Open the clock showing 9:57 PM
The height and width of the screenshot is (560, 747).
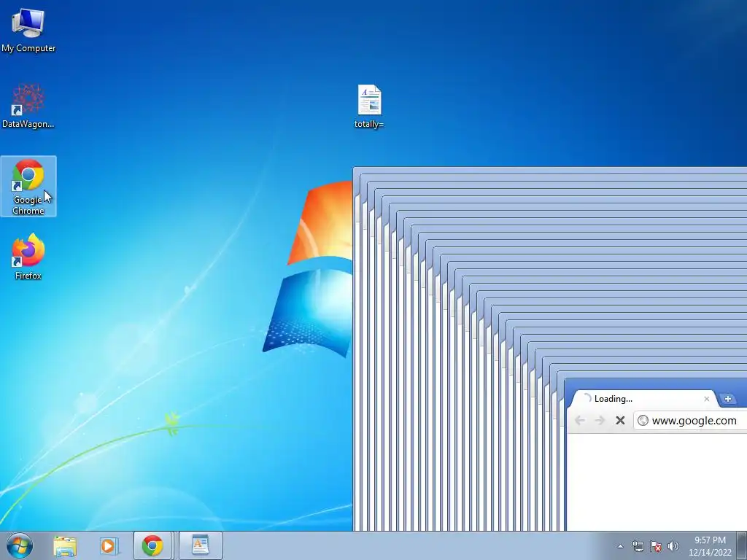[710, 546]
